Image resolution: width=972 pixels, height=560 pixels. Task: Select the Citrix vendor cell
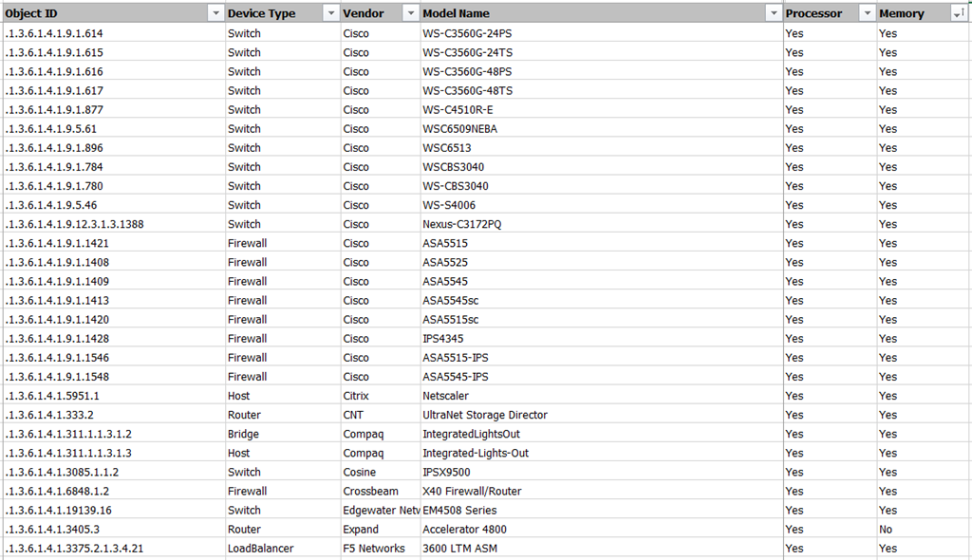[x=356, y=396]
